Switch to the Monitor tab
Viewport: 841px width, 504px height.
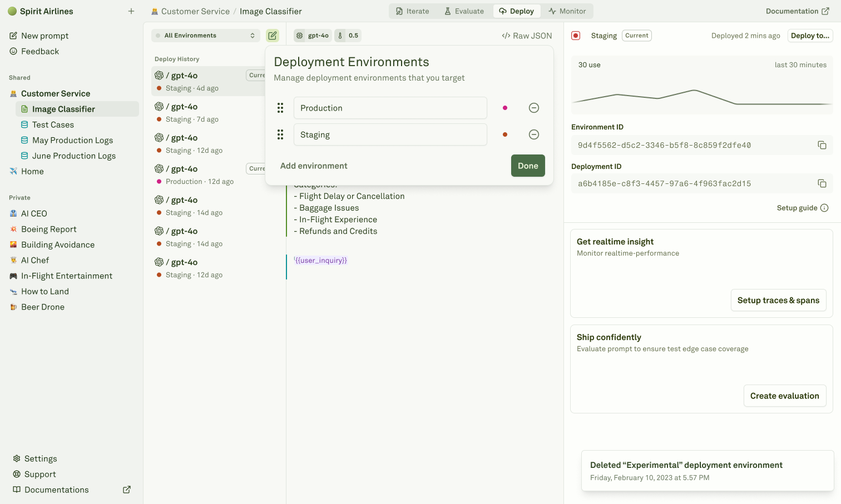[x=568, y=11]
